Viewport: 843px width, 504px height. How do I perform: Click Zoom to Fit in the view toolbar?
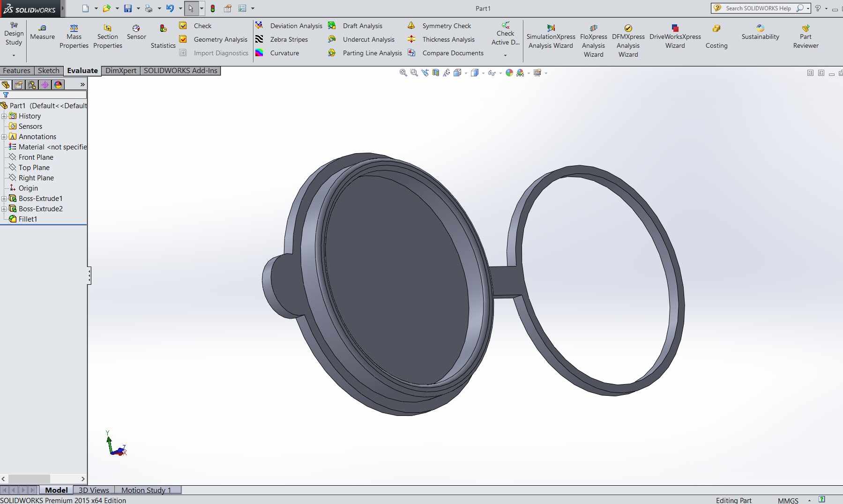point(403,73)
